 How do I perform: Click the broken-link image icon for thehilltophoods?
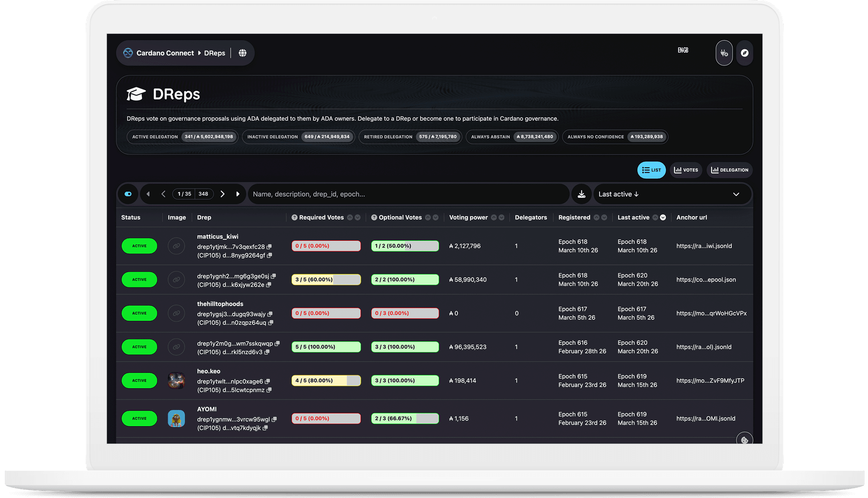pyautogui.click(x=176, y=313)
